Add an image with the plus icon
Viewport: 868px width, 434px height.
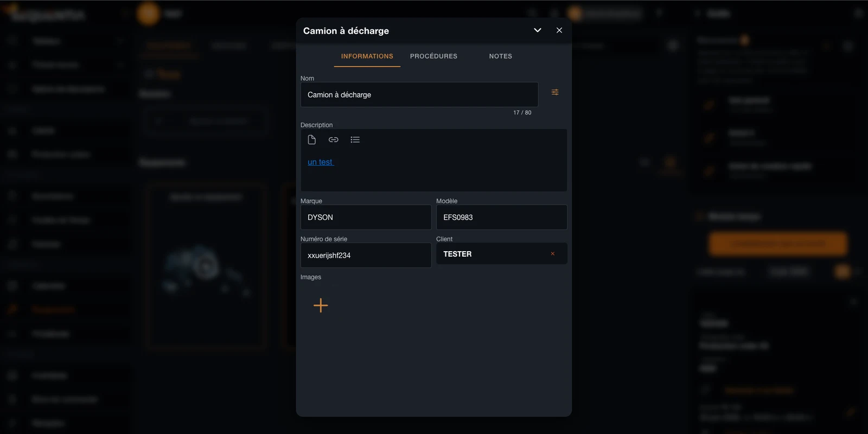tap(321, 305)
